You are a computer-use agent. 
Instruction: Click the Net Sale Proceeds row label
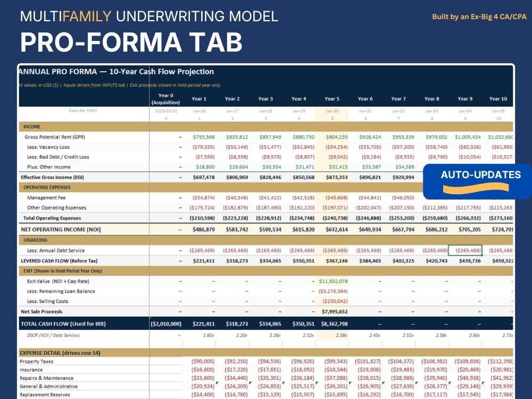click(41, 311)
